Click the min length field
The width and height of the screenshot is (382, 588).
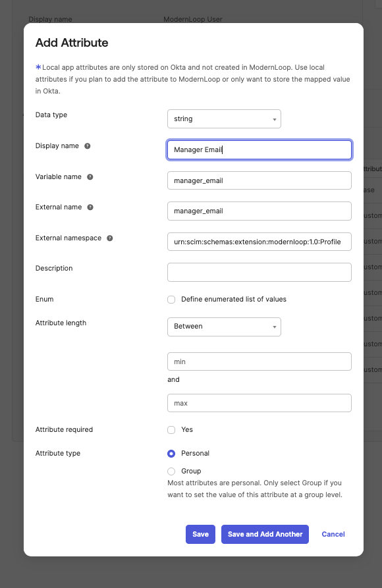(x=259, y=361)
